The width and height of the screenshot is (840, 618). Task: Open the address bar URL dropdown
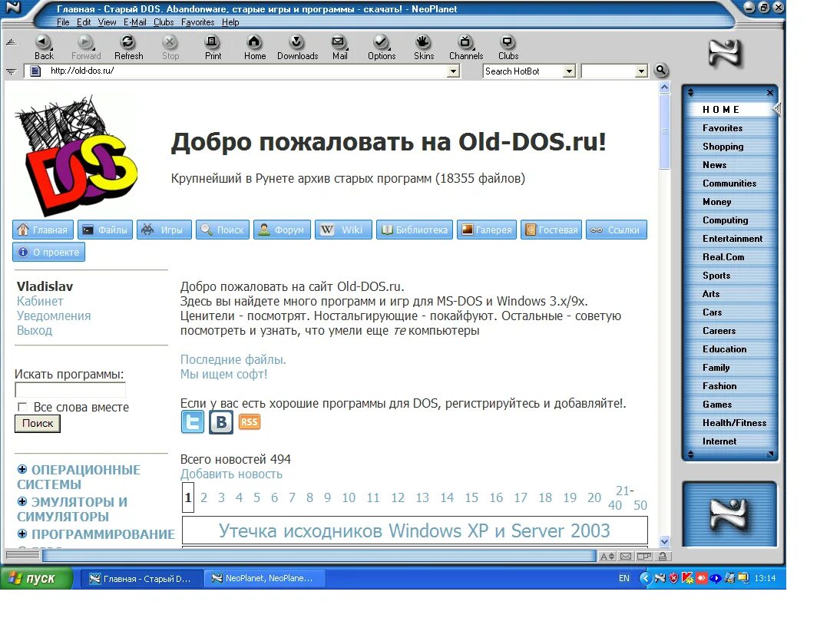point(453,71)
